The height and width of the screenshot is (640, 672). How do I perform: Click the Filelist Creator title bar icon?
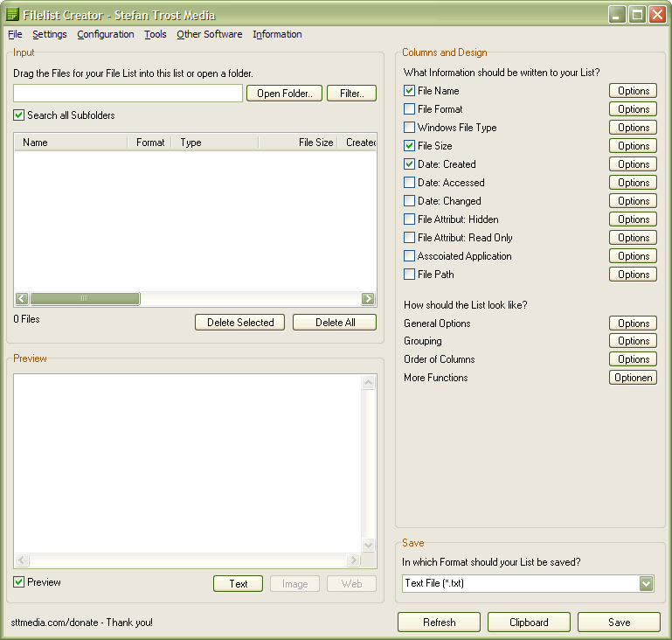click(x=12, y=15)
